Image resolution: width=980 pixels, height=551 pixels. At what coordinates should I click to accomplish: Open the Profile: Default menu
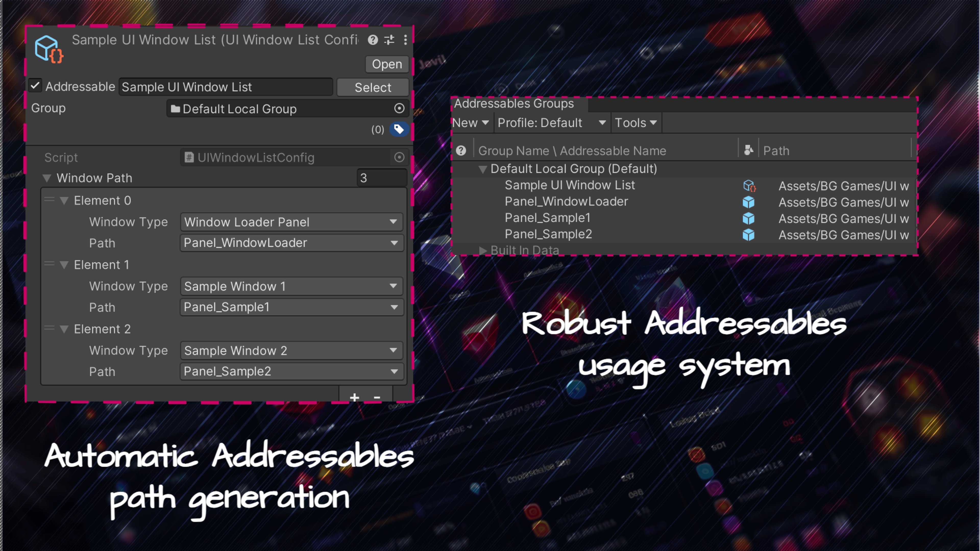(x=552, y=123)
